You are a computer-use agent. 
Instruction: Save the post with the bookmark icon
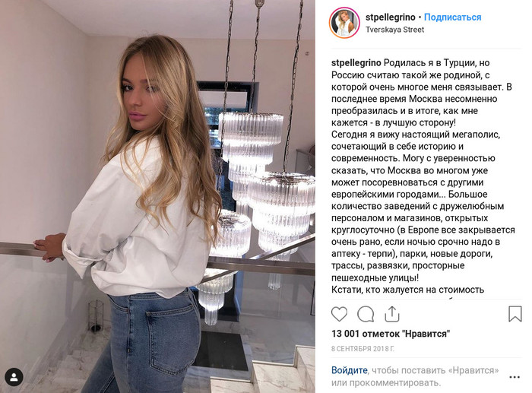coord(515,314)
